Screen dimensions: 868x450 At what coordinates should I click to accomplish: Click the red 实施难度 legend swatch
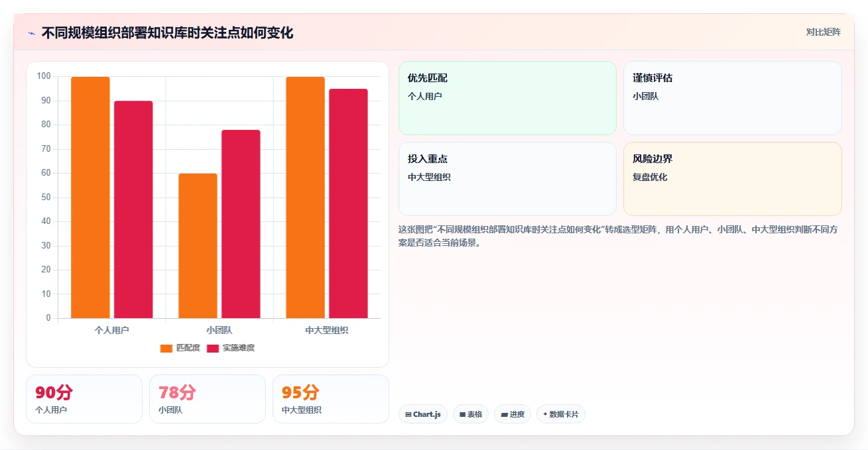pos(213,348)
